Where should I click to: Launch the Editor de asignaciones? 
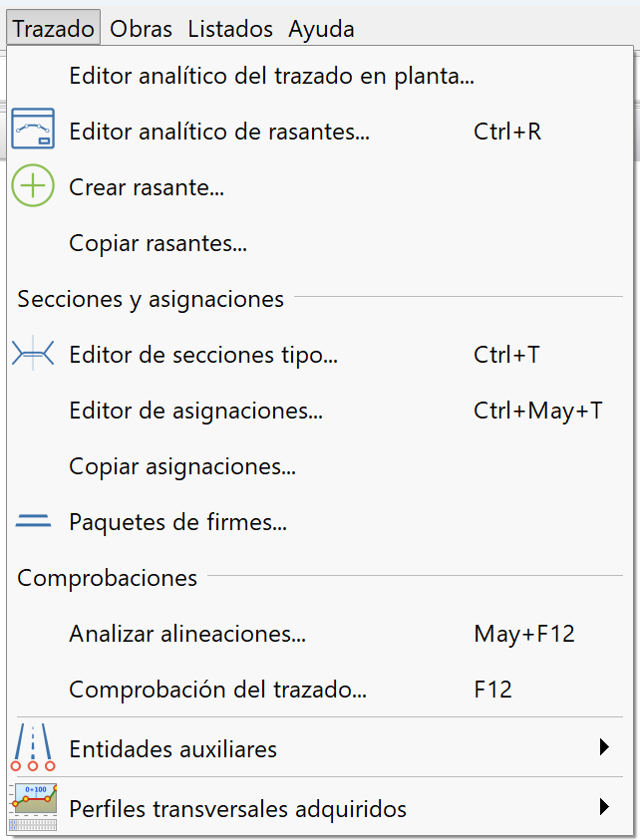pos(191,410)
